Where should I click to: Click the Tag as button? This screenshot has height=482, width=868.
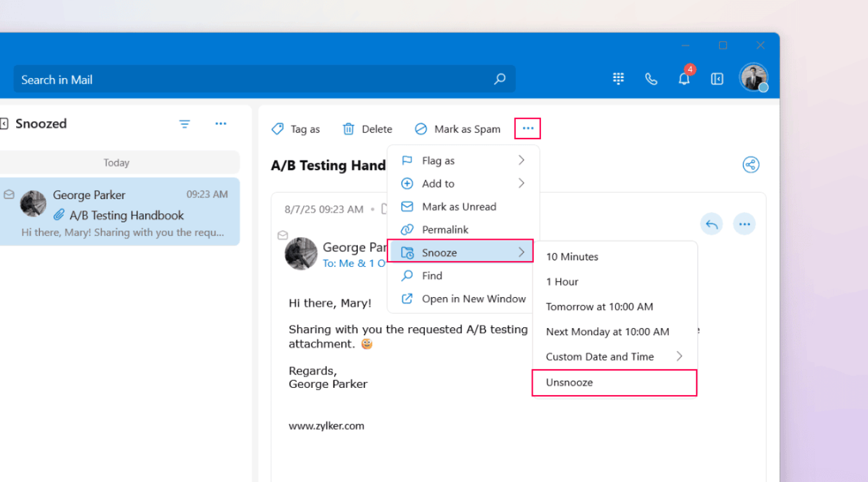296,129
